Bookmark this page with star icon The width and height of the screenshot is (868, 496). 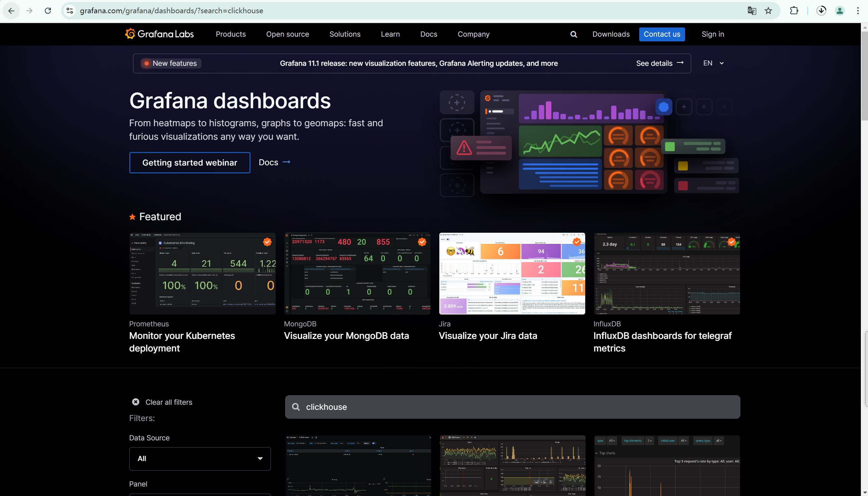tap(768, 11)
